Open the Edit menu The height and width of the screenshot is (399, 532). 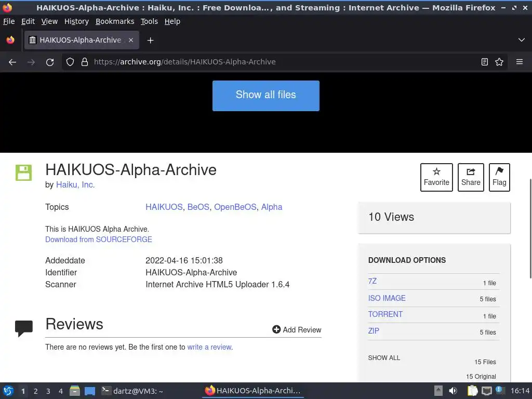tap(28, 21)
